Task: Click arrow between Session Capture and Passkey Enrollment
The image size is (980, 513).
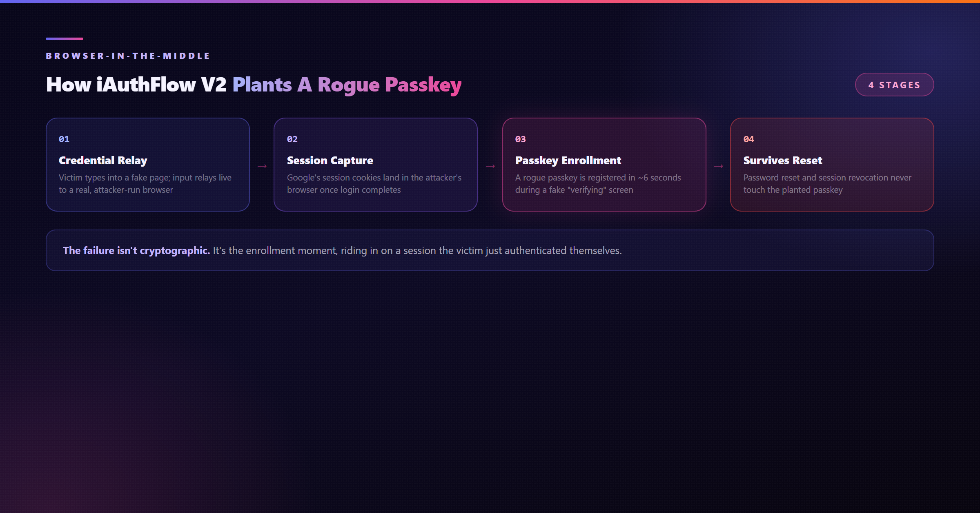Action: tap(490, 166)
